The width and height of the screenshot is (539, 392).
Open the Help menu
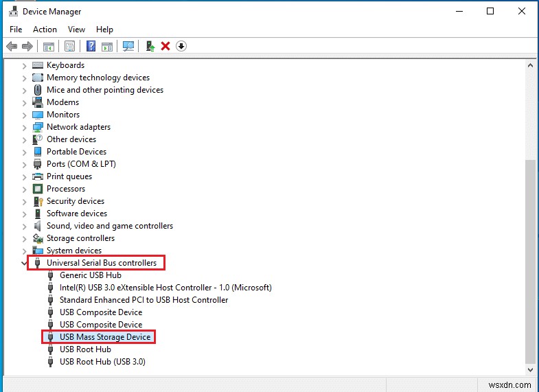click(104, 30)
